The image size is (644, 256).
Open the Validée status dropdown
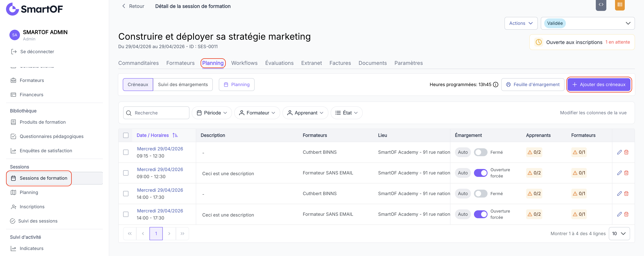pyautogui.click(x=588, y=23)
